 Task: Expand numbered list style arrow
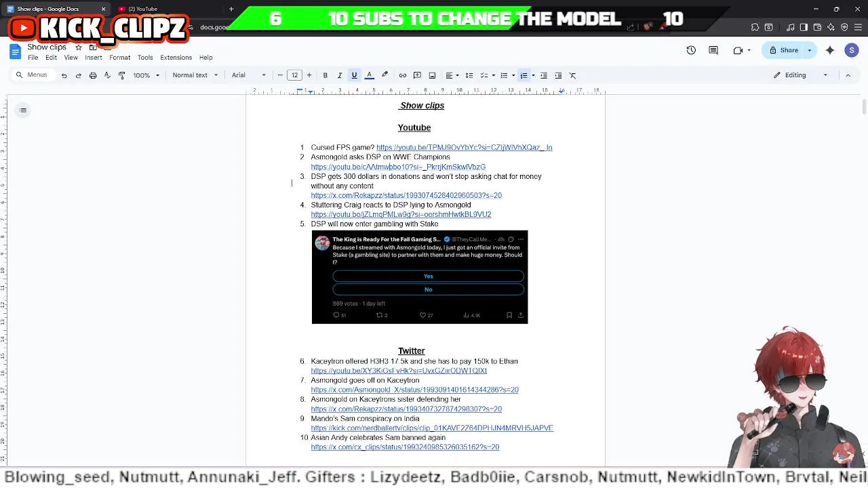tap(533, 75)
